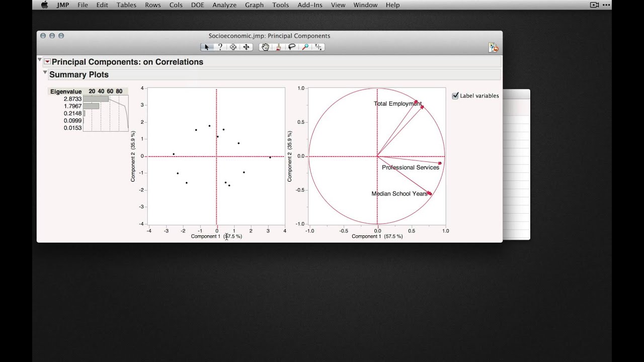Click the three dots menu bar icon

pyautogui.click(x=606, y=5)
